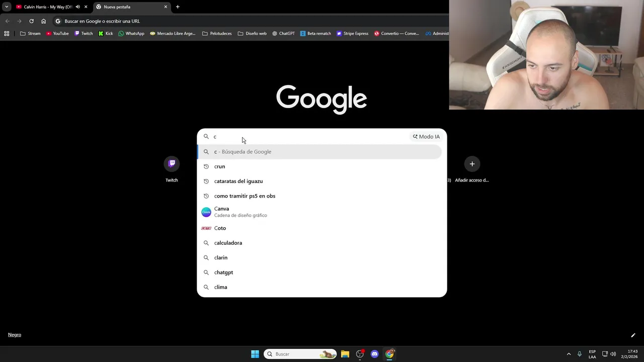Click the Añadir acceso directo plus button

(x=472, y=164)
